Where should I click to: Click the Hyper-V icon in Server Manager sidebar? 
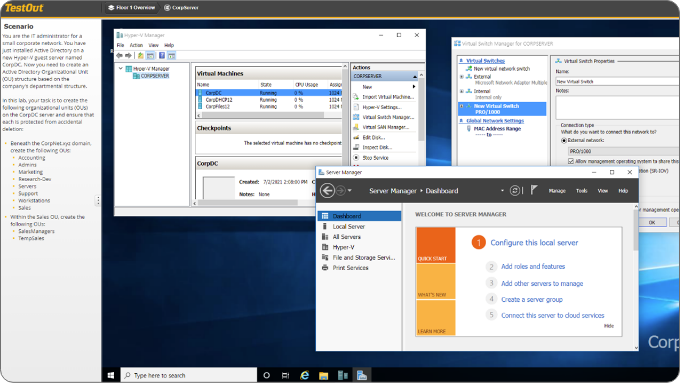[325, 247]
